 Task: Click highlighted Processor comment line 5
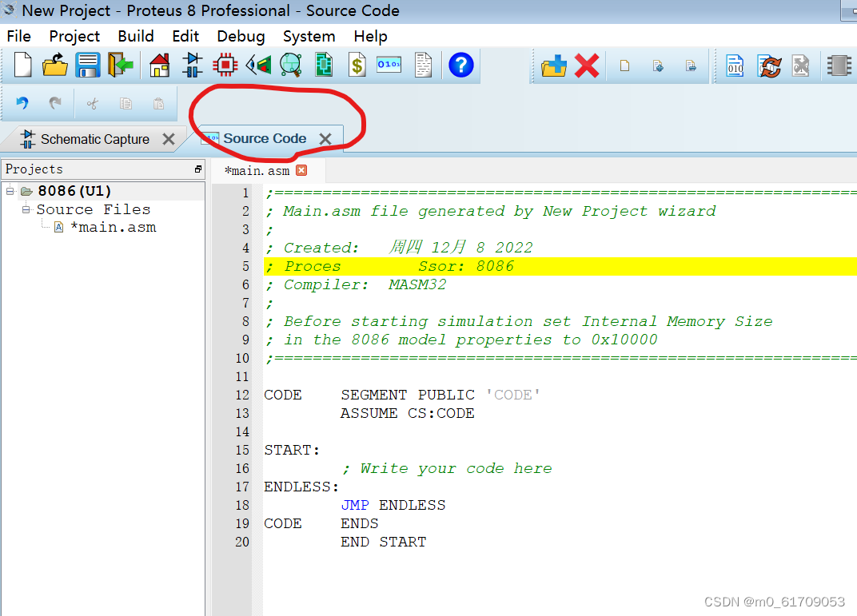point(560,267)
